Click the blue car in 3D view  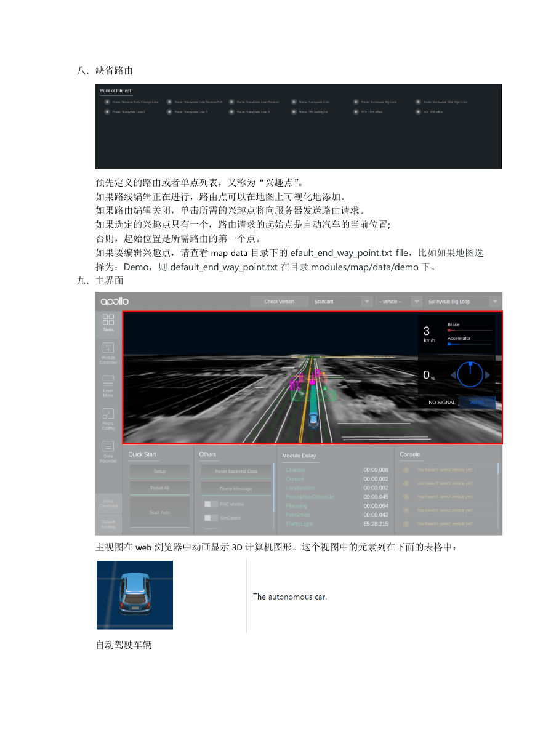point(313,420)
